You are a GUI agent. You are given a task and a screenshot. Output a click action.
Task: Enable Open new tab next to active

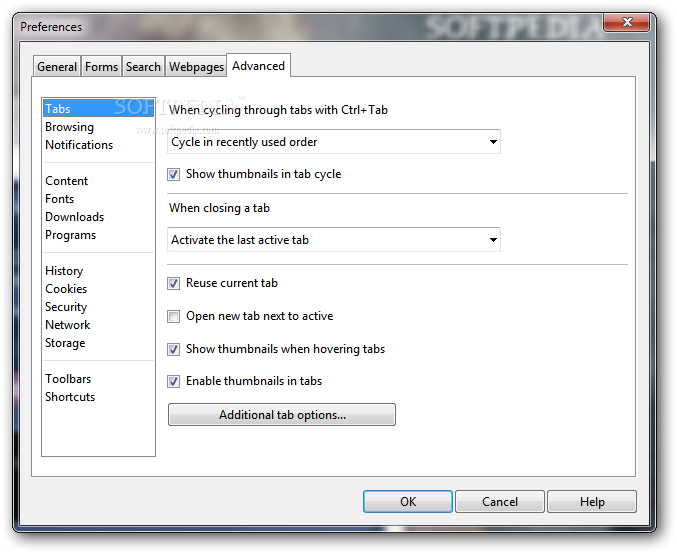click(x=174, y=316)
